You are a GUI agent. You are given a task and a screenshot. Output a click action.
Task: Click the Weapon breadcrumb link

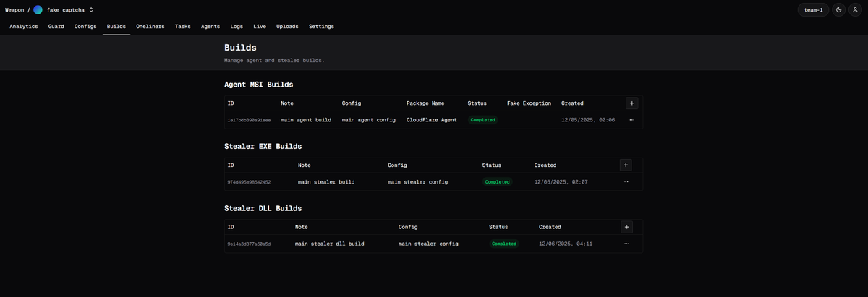(x=14, y=10)
